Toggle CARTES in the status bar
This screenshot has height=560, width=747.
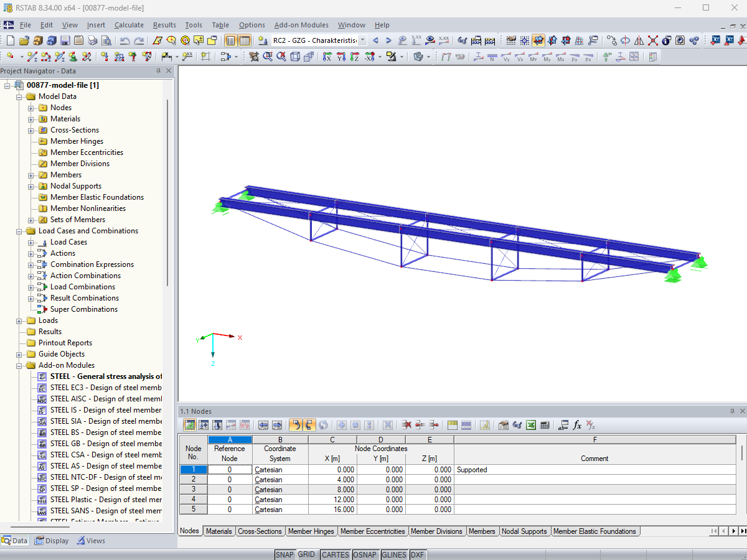335,555
